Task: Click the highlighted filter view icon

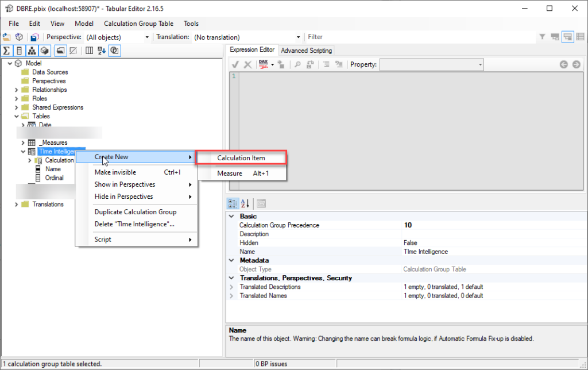Action: [x=568, y=37]
